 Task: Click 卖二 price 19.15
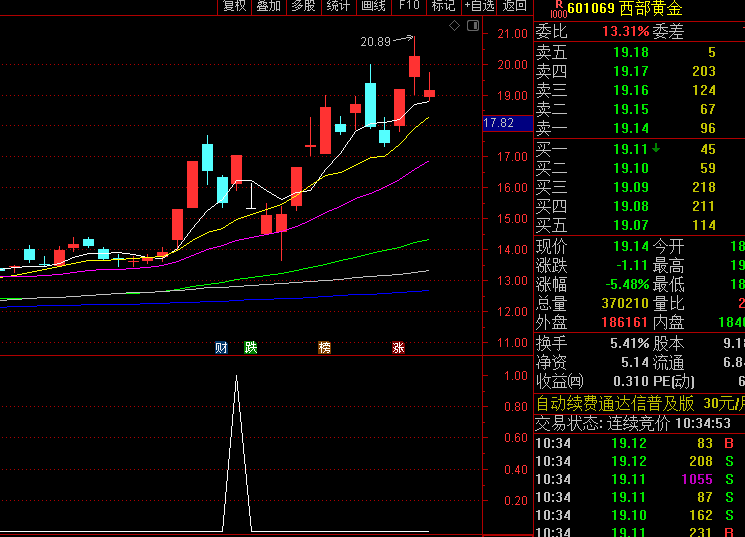point(631,109)
